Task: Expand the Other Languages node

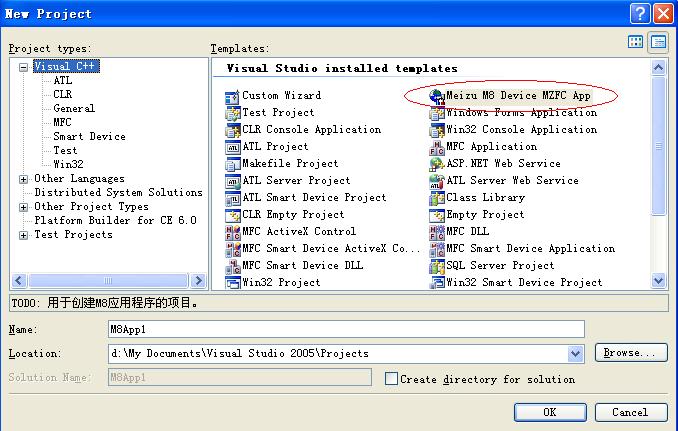Action: tap(23, 179)
